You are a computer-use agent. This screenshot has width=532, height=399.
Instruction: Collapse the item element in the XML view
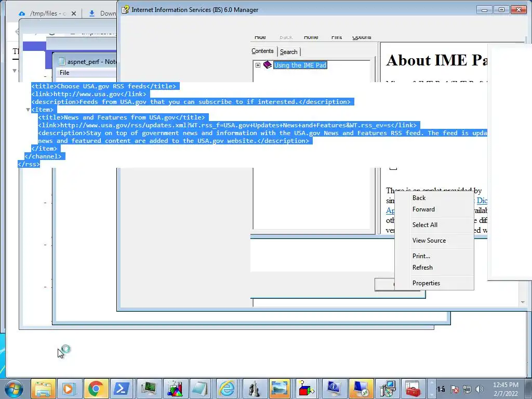tap(28, 110)
